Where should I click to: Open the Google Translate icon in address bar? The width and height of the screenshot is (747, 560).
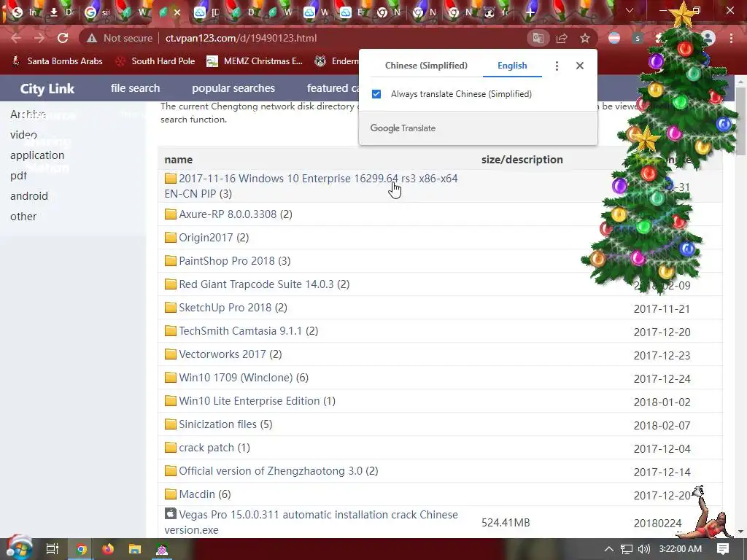(x=538, y=38)
